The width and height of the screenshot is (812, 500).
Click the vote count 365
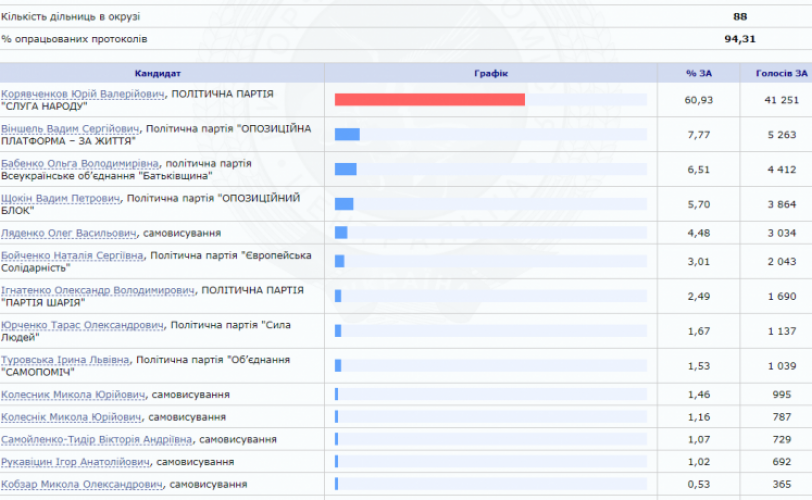point(781,484)
